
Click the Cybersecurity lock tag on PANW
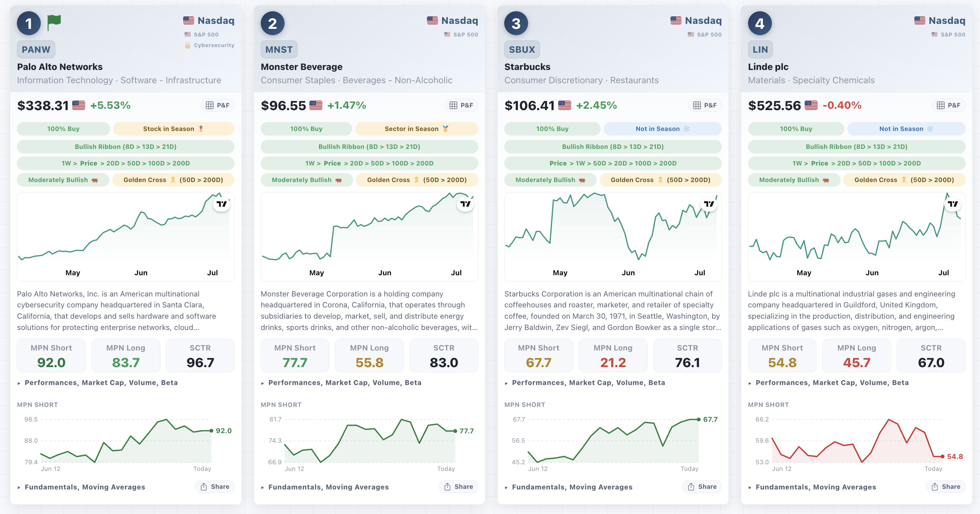[210, 45]
